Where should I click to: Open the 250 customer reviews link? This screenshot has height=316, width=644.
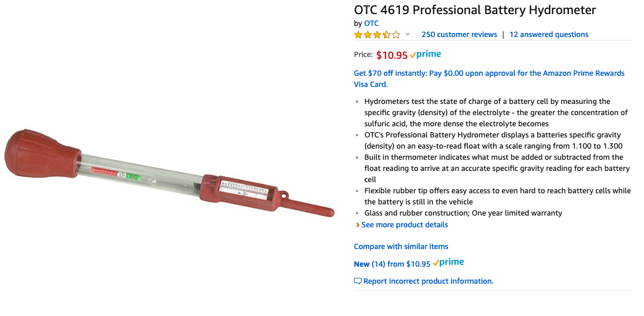pyautogui.click(x=459, y=35)
